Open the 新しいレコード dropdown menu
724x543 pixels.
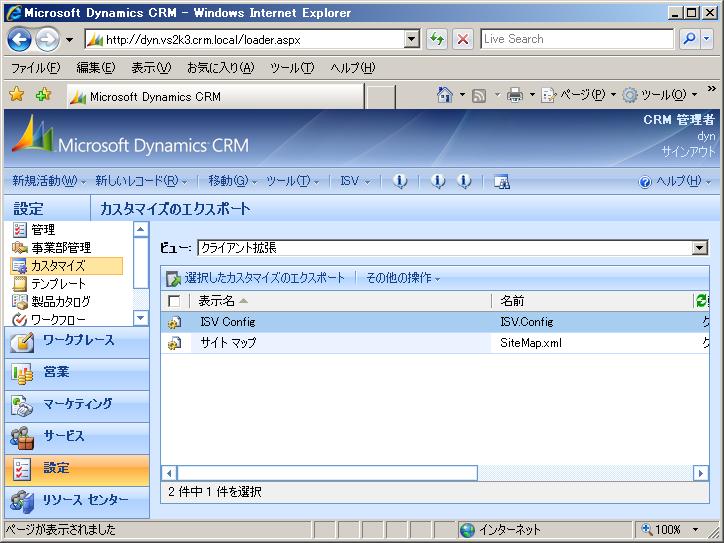click(141, 181)
